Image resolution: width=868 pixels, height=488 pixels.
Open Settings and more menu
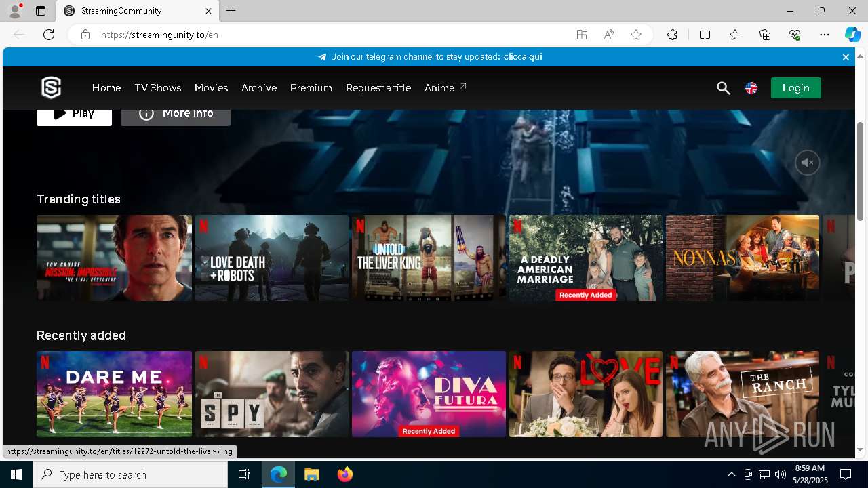pyautogui.click(x=825, y=35)
